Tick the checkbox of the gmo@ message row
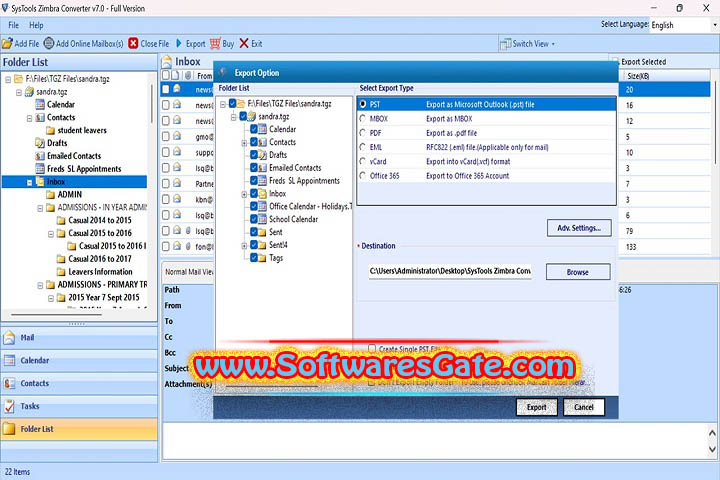720x480 pixels. click(166, 136)
